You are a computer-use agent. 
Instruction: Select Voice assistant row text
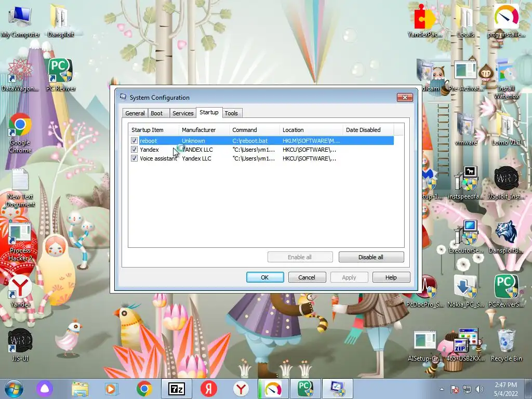click(x=158, y=158)
